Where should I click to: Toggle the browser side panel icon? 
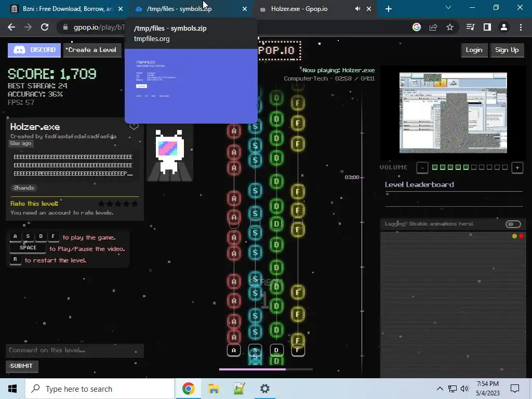click(487, 28)
